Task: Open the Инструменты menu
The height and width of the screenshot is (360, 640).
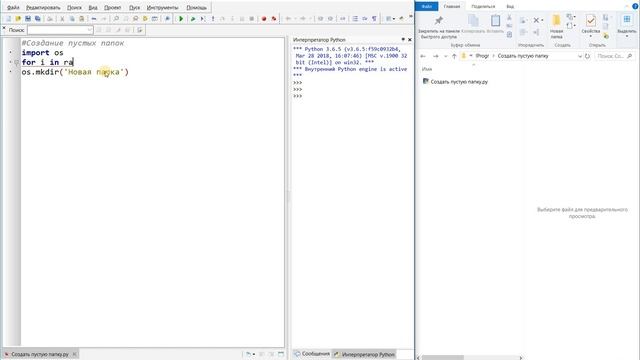Action: point(162,7)
